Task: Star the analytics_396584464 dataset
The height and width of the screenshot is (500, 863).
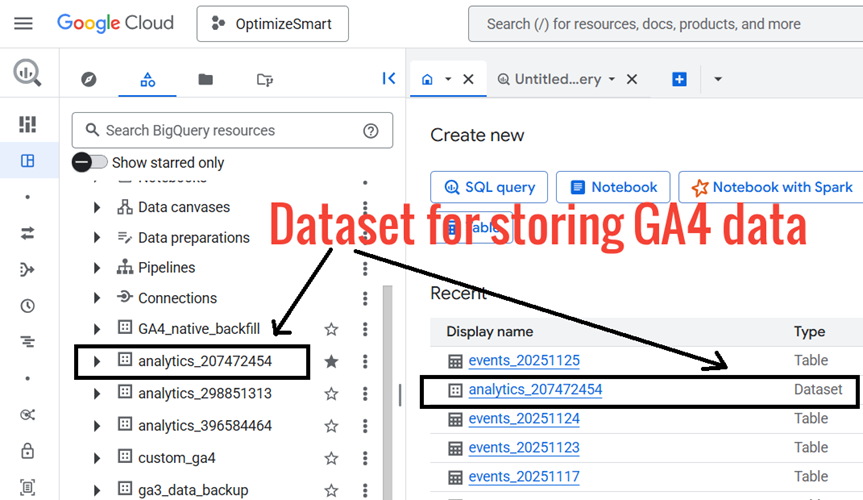Action: (x=331, y=426)
